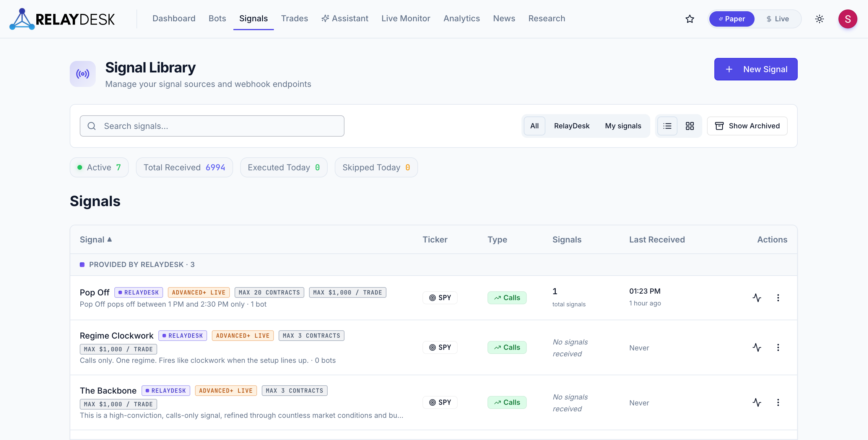
Task: Click the Type column header
Action: pos(497,240)
